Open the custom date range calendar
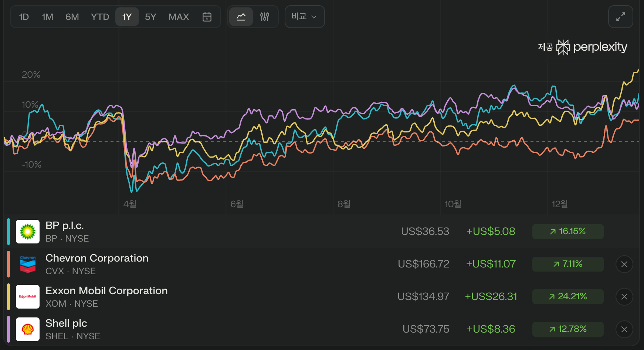This screenshot has height=350, width=644. coord(207,17)
